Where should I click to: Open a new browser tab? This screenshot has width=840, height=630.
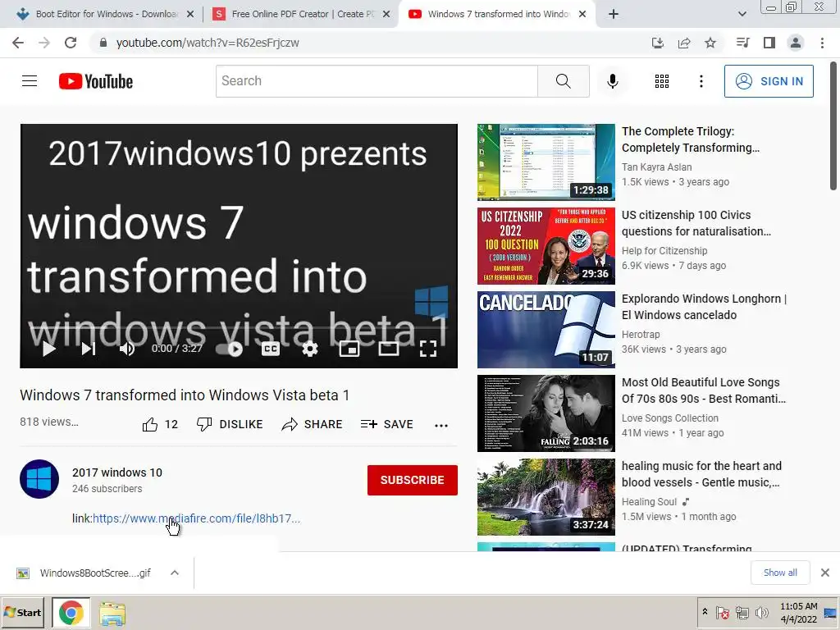tap(614, 15)
